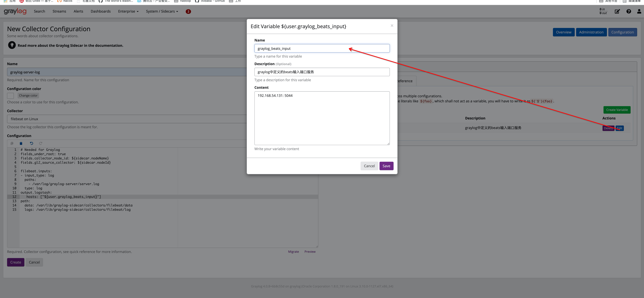The image size is (644, 298).
Task: Click the Graylog logo
Action: (x=15, y=11)
